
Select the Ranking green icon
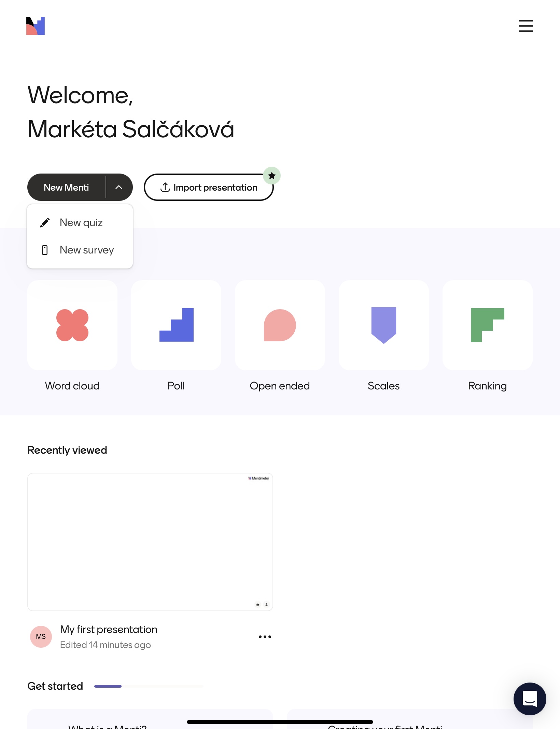pos(487,325)
